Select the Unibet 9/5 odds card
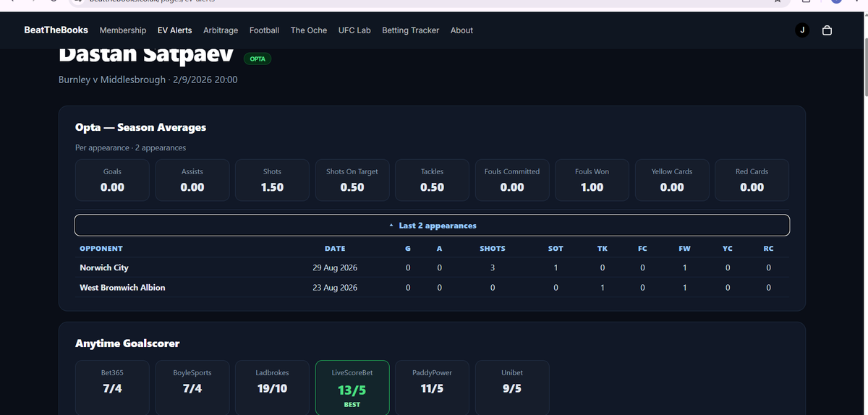The width and height of the screenshot is (868, 415). click(x=512, y=388)
